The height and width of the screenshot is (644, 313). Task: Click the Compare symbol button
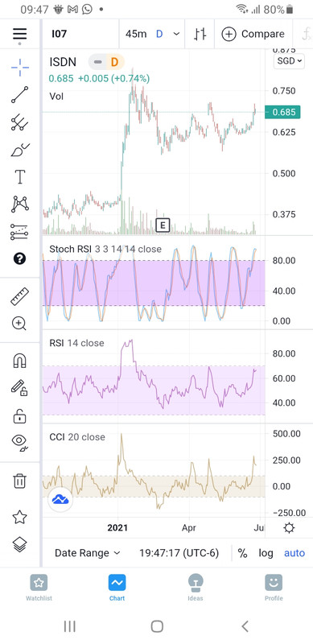pos(253,34)
